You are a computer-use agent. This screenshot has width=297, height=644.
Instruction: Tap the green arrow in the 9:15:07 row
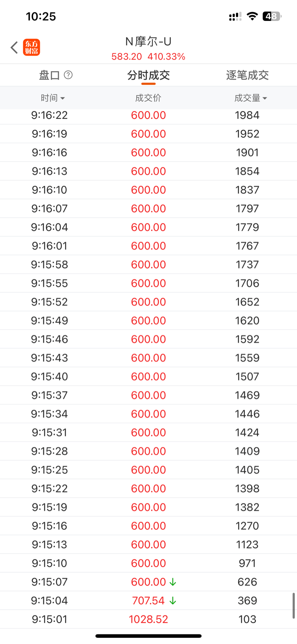click(x=173, y=582)
